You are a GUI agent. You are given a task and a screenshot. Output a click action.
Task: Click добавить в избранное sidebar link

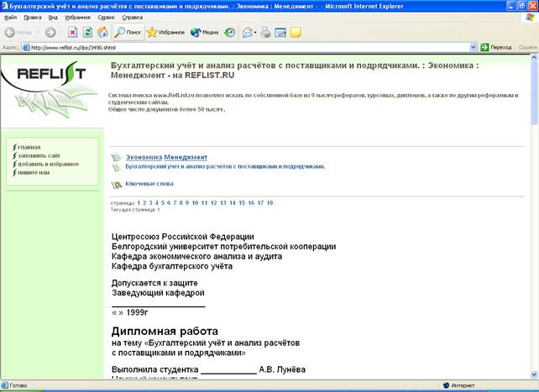coord(49,165)
